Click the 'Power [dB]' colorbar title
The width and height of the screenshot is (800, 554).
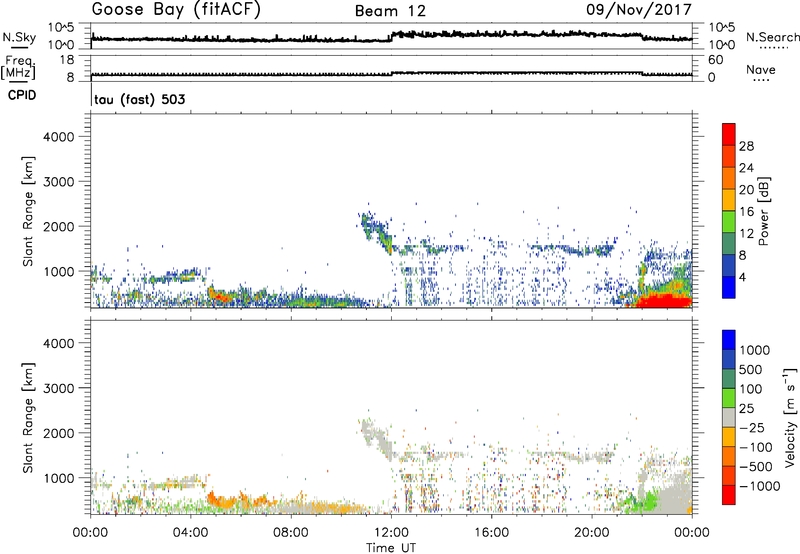point(763,211)
